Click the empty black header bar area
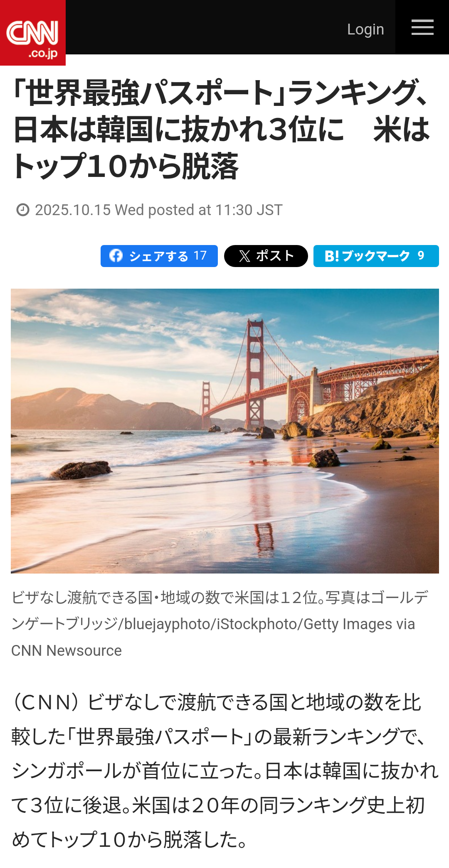The width and height of the screenshot is (449, 868). (206, 27)
